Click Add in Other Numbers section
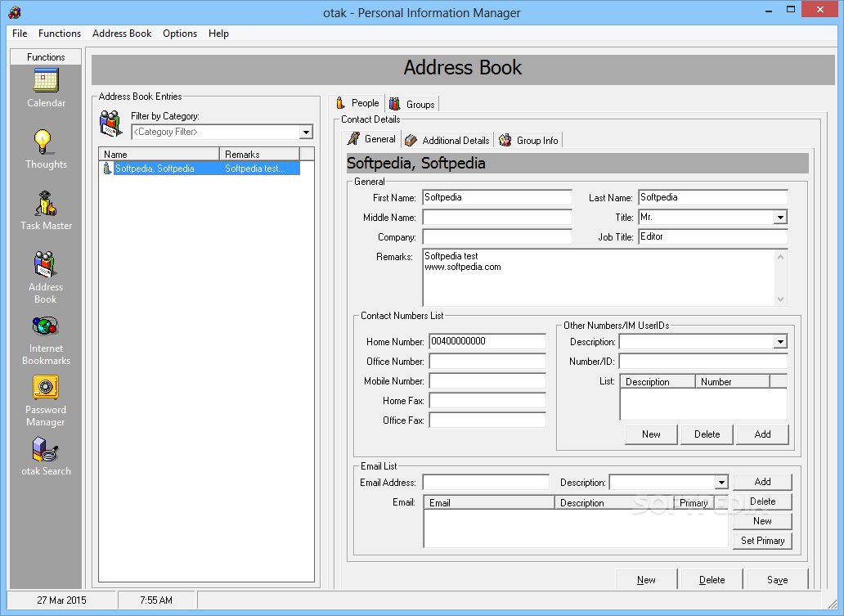Image resolution: width=844 pixels, height=616 pixels. coord(762,434)
